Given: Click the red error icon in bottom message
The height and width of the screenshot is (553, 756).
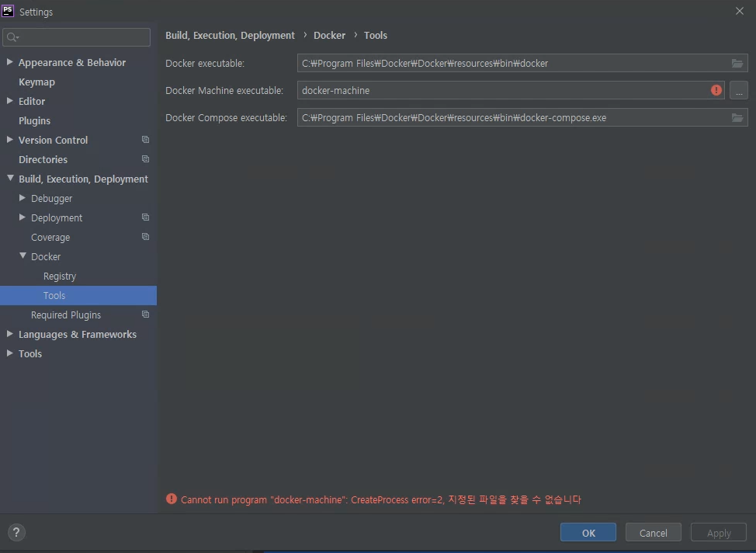Looking at the screenshot, I should (x=172, y=499).
